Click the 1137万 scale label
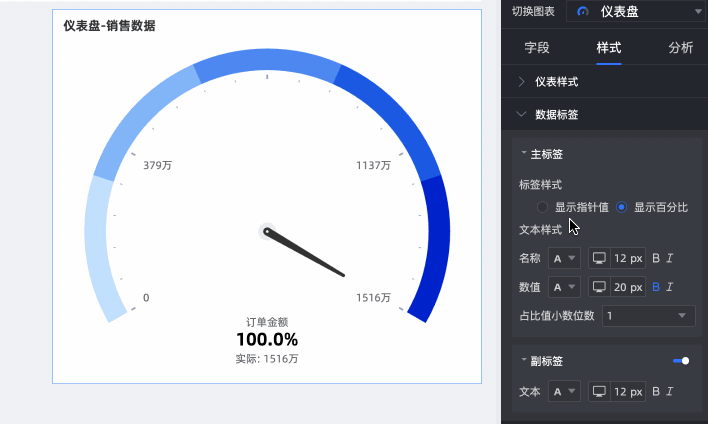Viewport: 708px width, 424px height. click(373, 165)
